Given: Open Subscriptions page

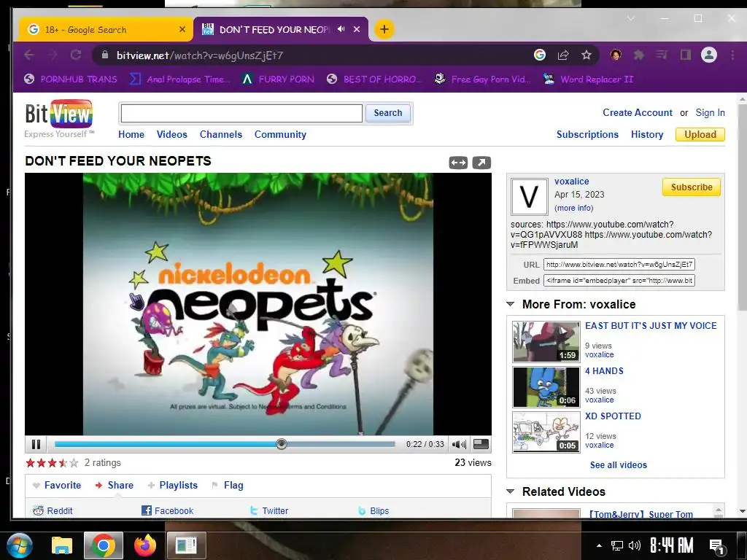Looking at the screenshot, I should coord(587,135).
